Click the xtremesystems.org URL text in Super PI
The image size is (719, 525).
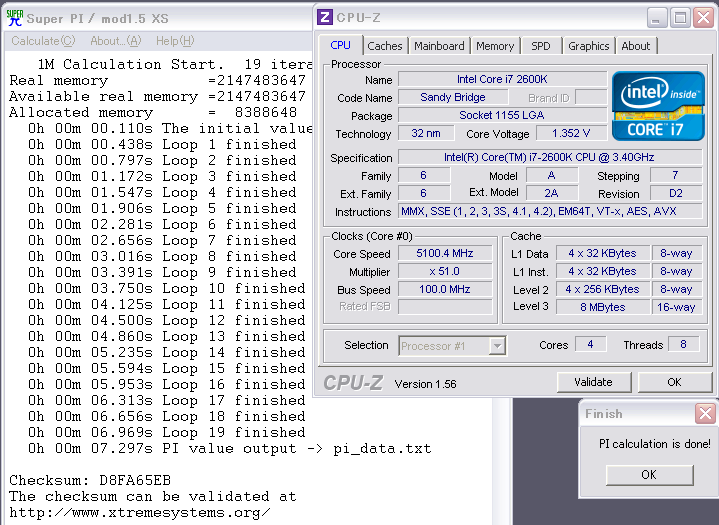(140, 512)
